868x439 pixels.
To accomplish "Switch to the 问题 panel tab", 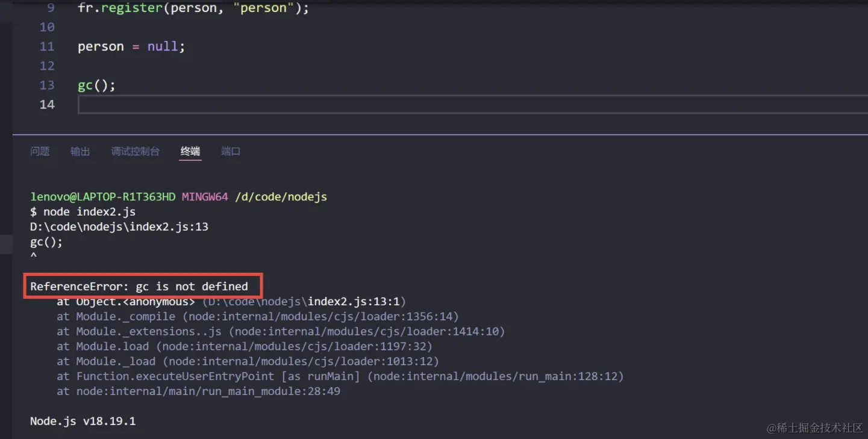I will [x=40, y=151].
